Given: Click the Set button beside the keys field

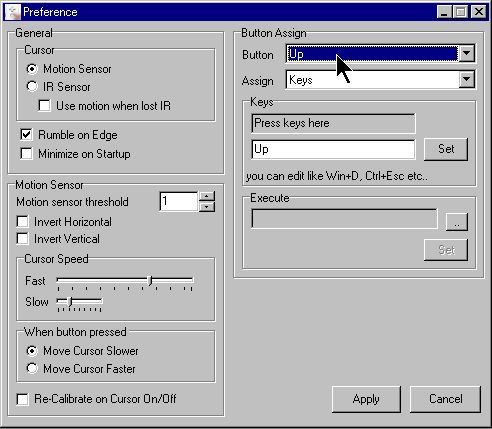Looking at the screenshot, I should pos(446,149).
